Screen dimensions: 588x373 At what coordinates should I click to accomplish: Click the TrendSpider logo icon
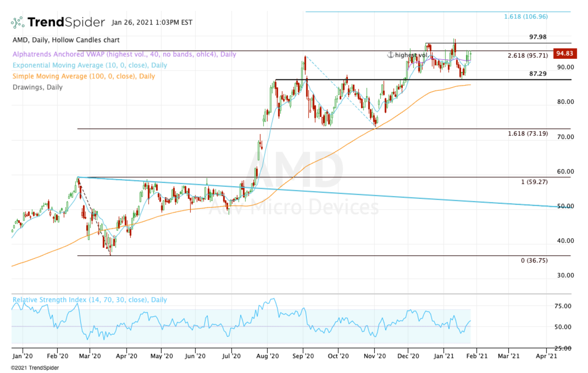[18, 23]
